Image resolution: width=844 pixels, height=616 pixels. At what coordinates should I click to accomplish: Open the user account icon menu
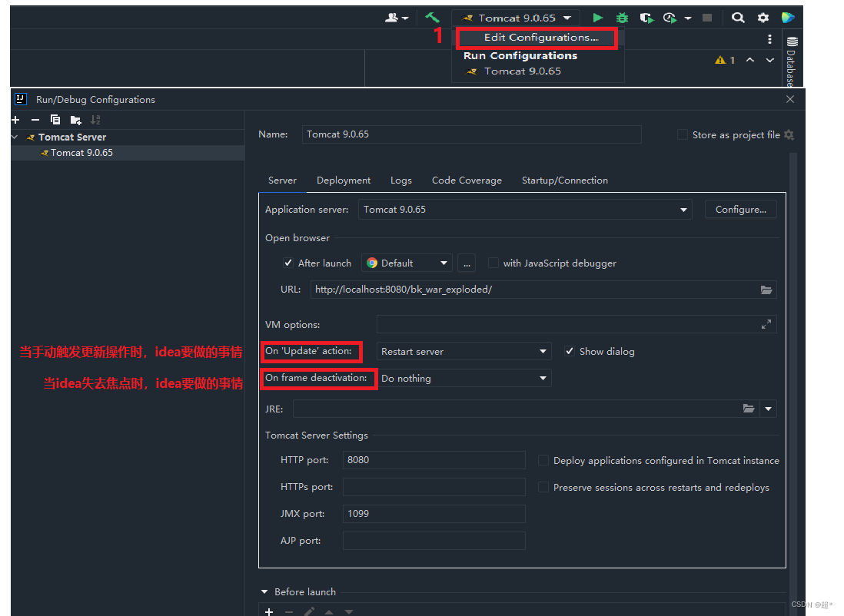pos(397,18)
